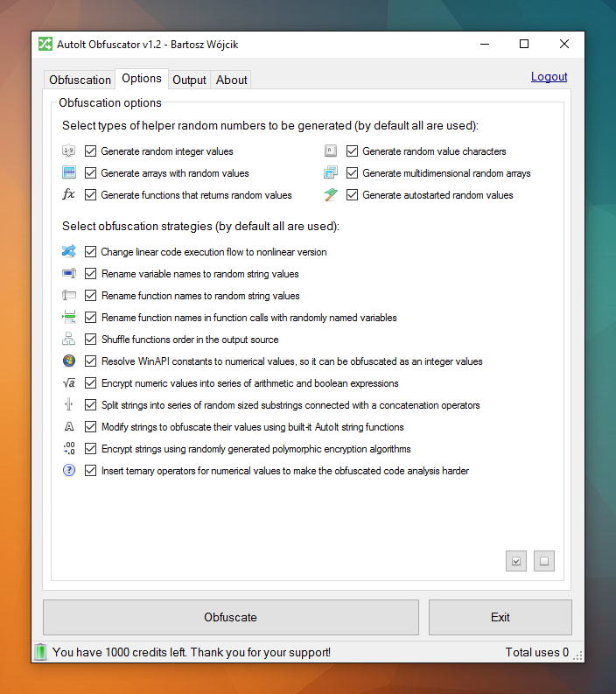Click the window resize grip
The height and width of the screenshot is (694, 616).
click(x=577, y=656)
